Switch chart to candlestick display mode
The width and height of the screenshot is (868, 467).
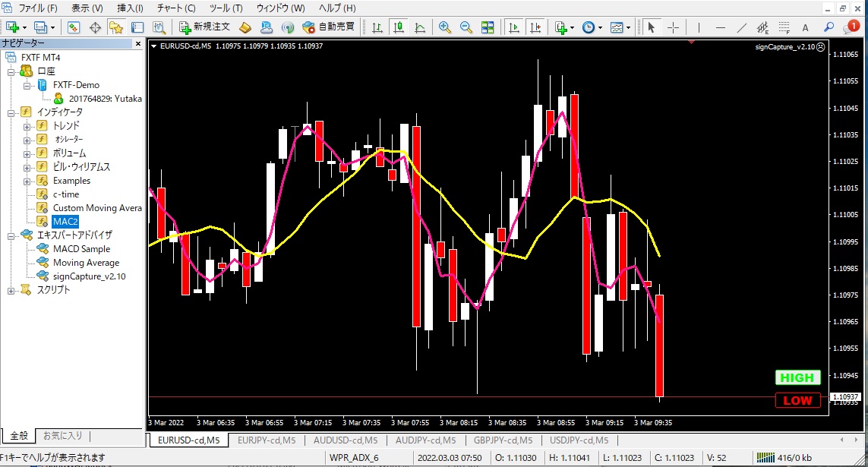(399, 27)
